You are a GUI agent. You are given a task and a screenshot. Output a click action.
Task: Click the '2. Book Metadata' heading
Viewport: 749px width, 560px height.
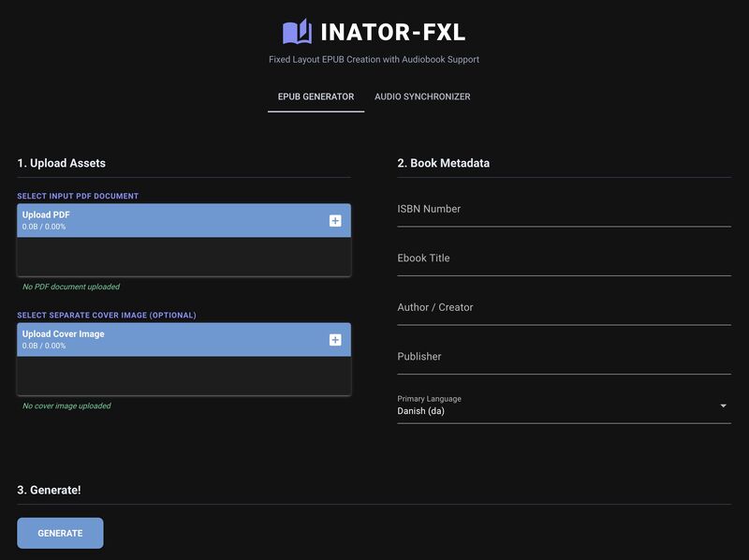(443, 163)
